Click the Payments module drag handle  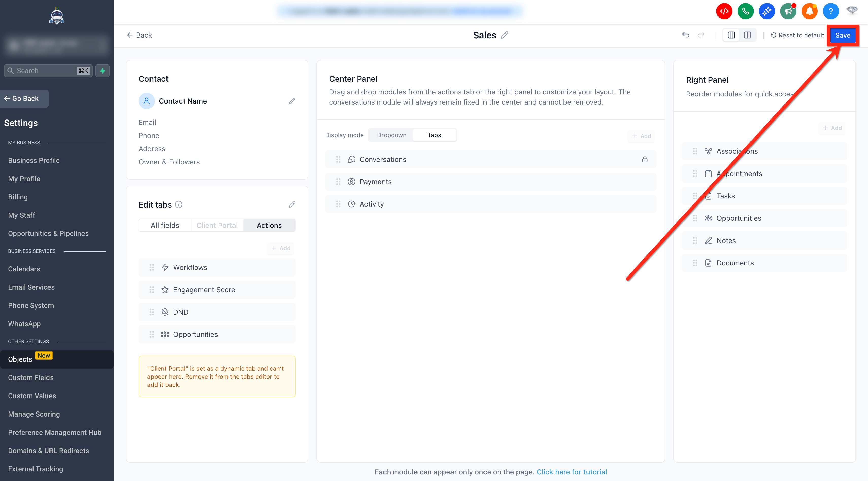338,182
